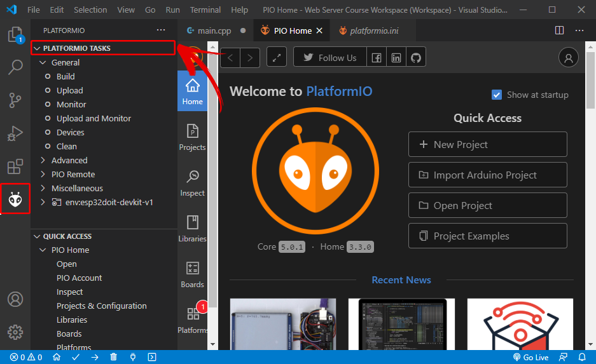Open the Extensions view
Image resolution: width=596 pixels, height=364 pixels.
click(x=15, y=166)
